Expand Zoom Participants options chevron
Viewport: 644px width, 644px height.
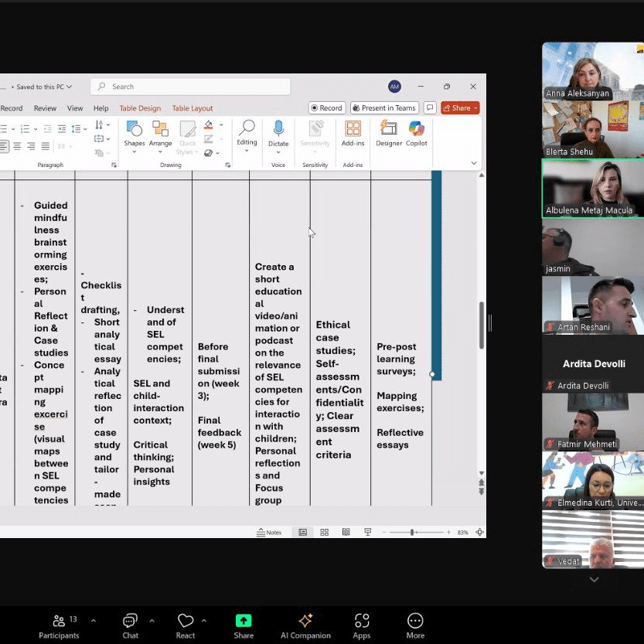[94, 621]
